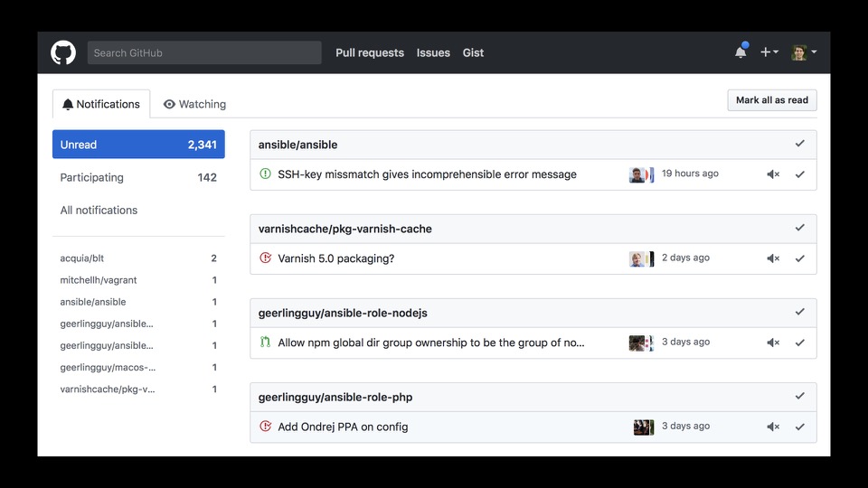Click the 142 participating count
The image size is (868, 488).
[207, 178]
